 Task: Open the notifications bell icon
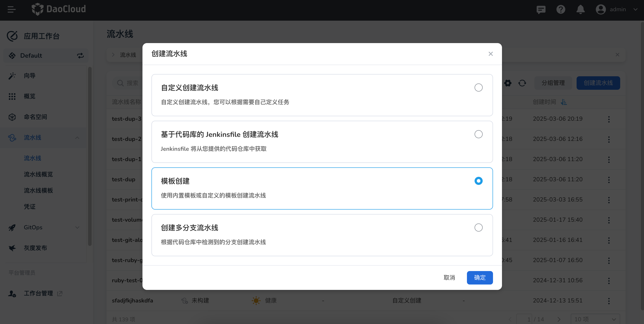click(x=580, y=9)
